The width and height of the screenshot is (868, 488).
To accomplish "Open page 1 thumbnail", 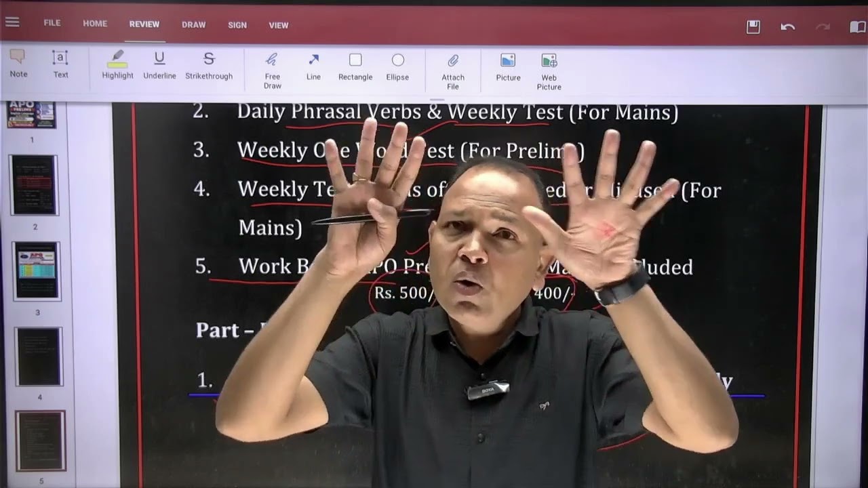I will 32,115.
